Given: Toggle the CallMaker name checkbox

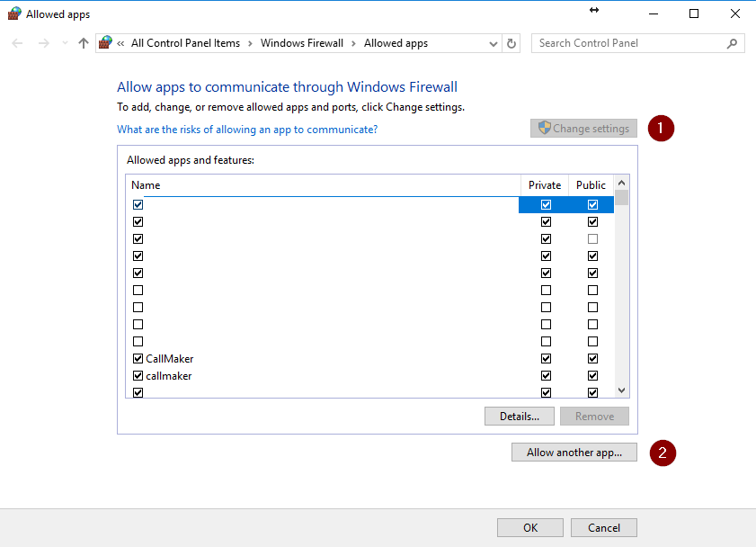Looking at the screenshot, I should pos(138,358).
